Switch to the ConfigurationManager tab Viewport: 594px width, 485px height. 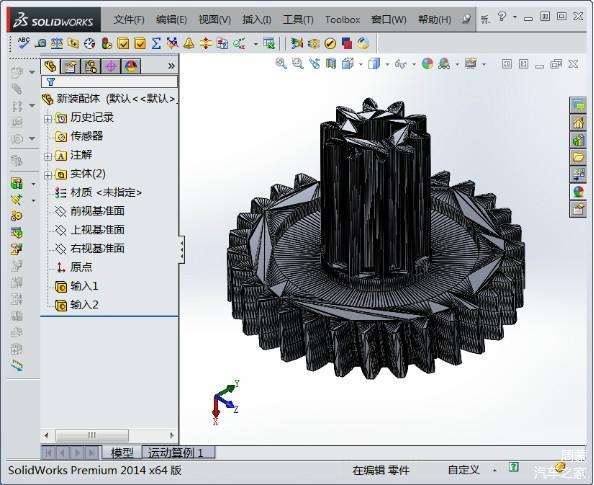pos(91,66)
